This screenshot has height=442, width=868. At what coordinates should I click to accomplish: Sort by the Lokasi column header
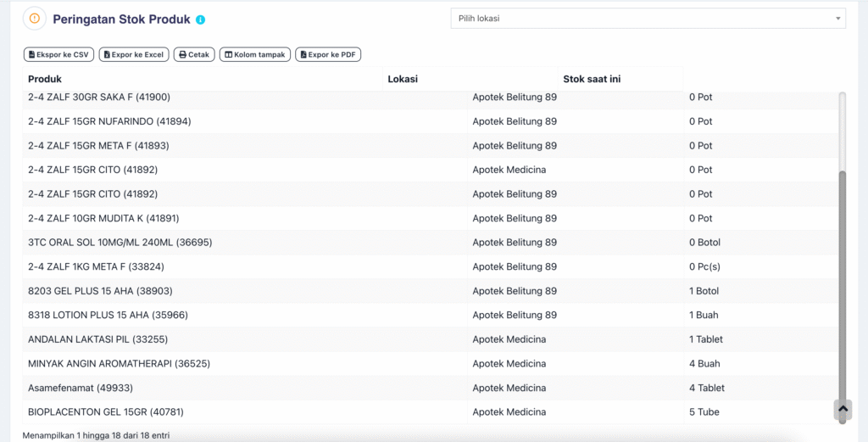[x=403, y=80]
